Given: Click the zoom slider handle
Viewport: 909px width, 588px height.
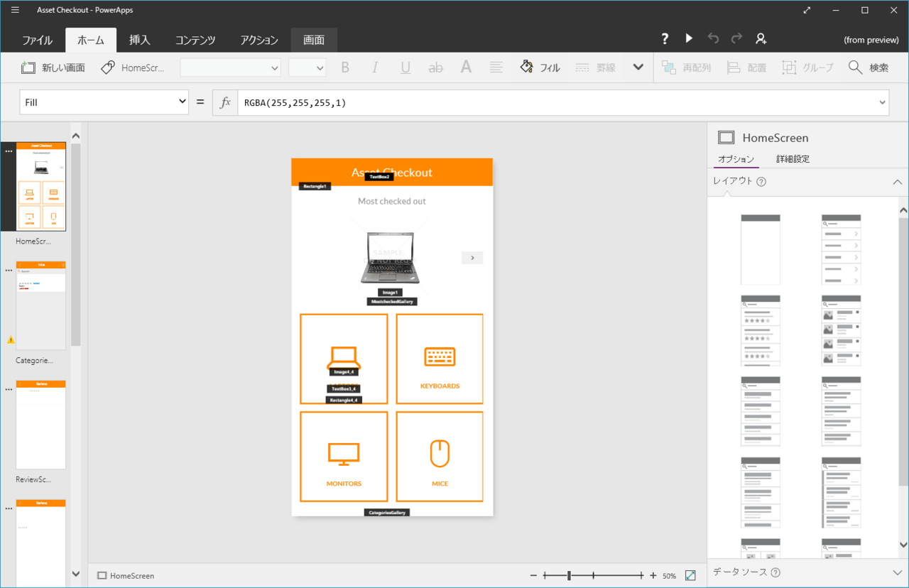Looking at the screenshot, I should click(x=569, y=576).
